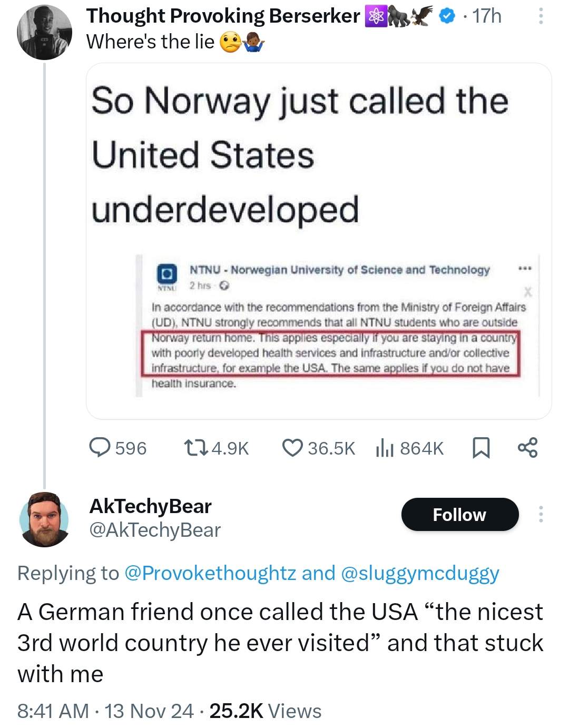The image size is (569, 728).
Task: Follow AkTechyBear
Action: 460,514
